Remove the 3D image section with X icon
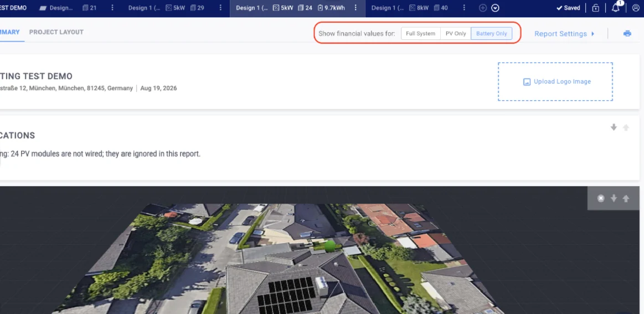Viewport: 644px width, 314px height. (601, 198)
